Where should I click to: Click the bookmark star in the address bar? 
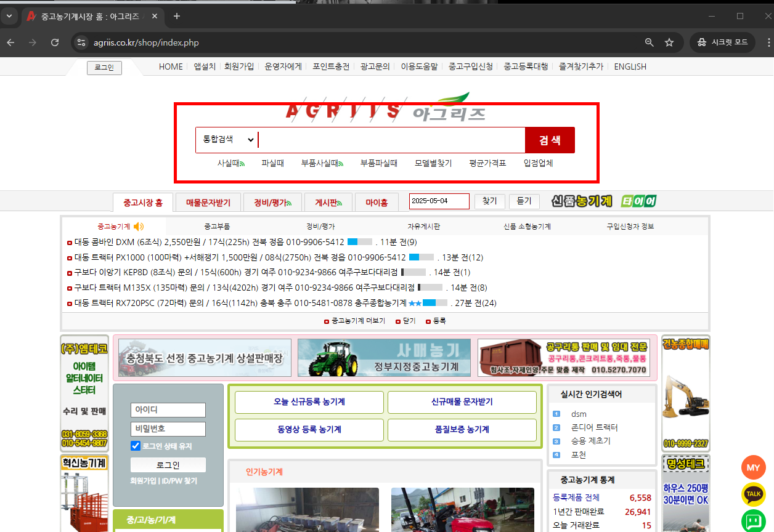[x=669, y=42]
